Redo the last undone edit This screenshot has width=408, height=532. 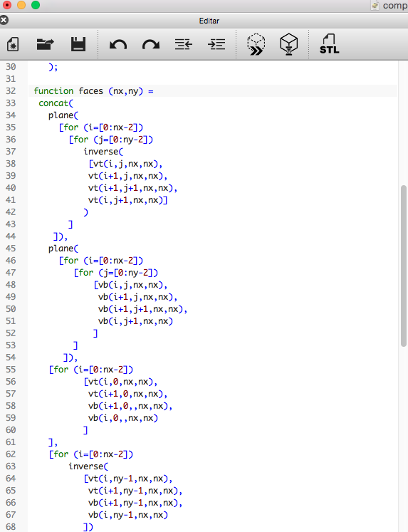coord(151,45)
